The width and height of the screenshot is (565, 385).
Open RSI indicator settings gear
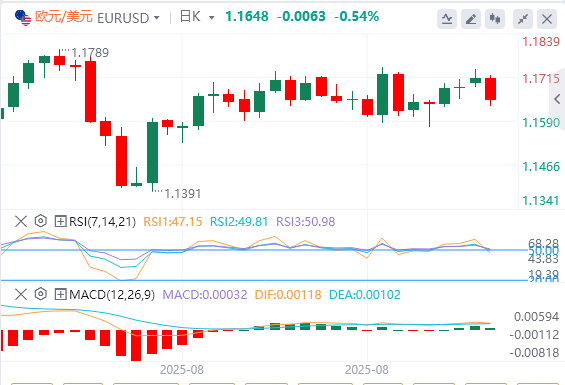tap(41, 221)
